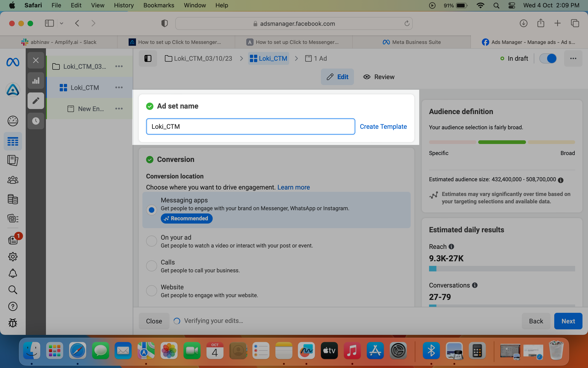The image size is (588, 368).
Task: Open the Meta logo home icon
Action: tap(13, 62)
